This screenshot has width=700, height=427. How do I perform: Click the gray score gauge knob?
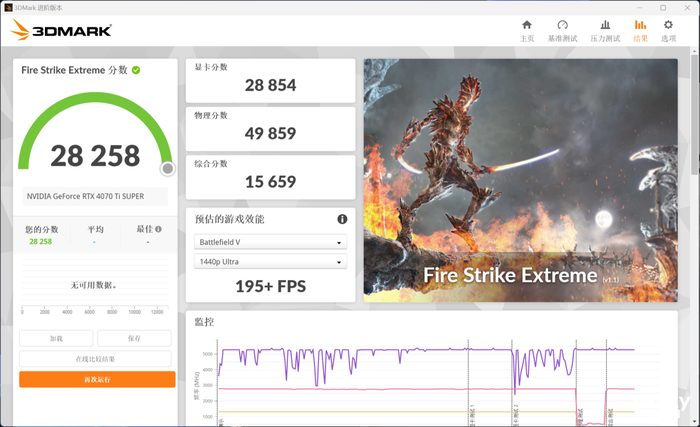click(168, 168)
